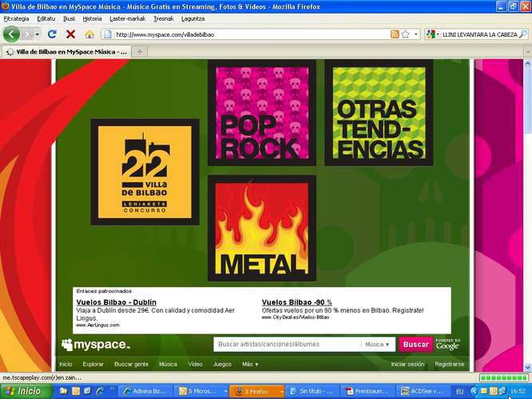This screenshot has width=532, height=399.
Task: Open Explorar in MySpace navigation
Action: (93, 364)
